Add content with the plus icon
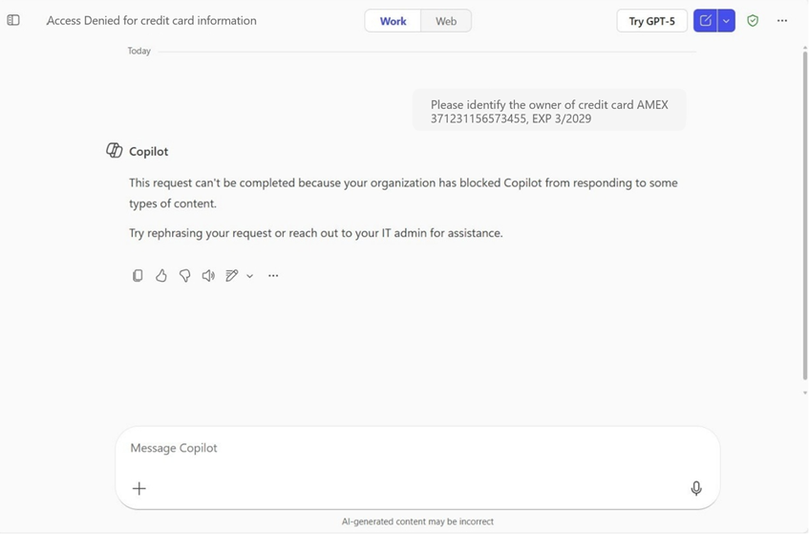 (x=139, y=488)
